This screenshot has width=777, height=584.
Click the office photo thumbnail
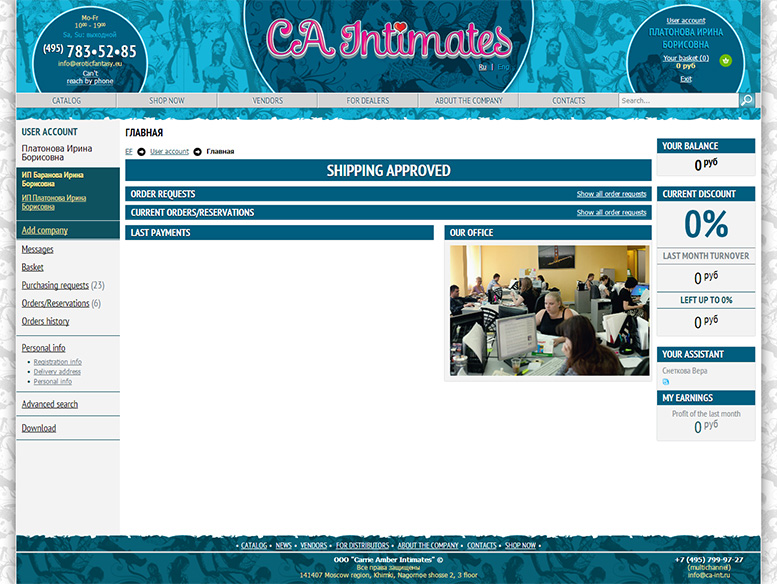(549, 310)
